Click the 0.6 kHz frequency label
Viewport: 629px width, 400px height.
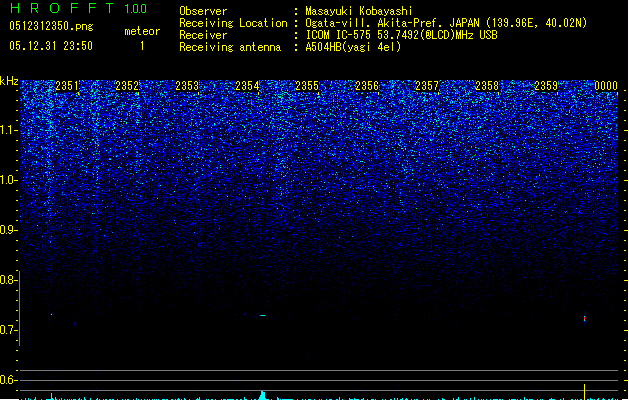point(8,380)
